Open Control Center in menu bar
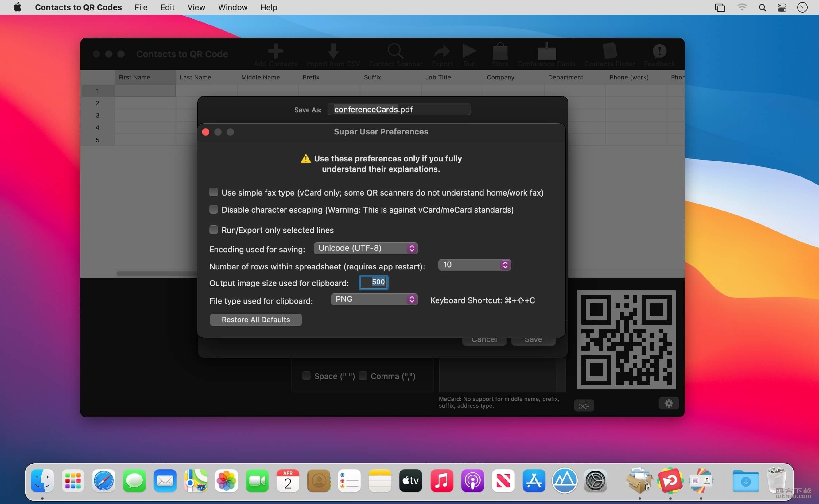 [782, 7]
